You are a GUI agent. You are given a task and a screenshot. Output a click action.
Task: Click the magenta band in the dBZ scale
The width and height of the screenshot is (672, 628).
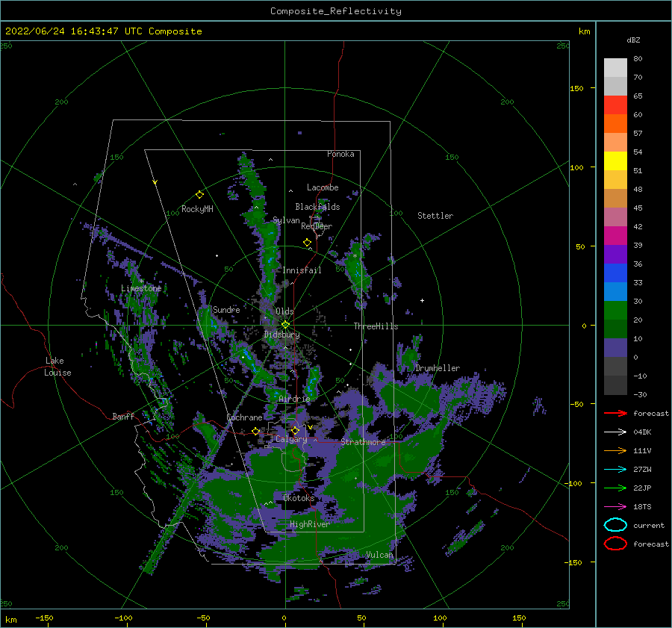click(615, 236)
